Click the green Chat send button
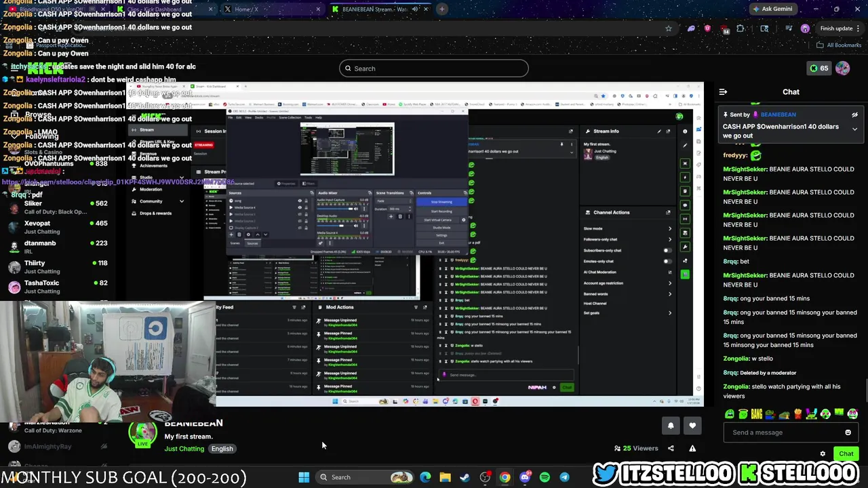This screenshot has height=488, width=868. tap(846, 454)
